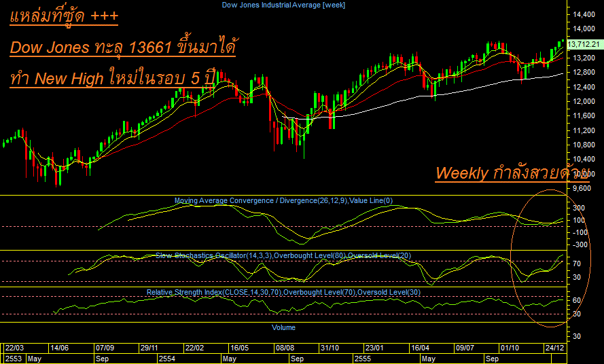The image size is (604, 364).
Task: Click the Volume panel label
Action: 283,328
